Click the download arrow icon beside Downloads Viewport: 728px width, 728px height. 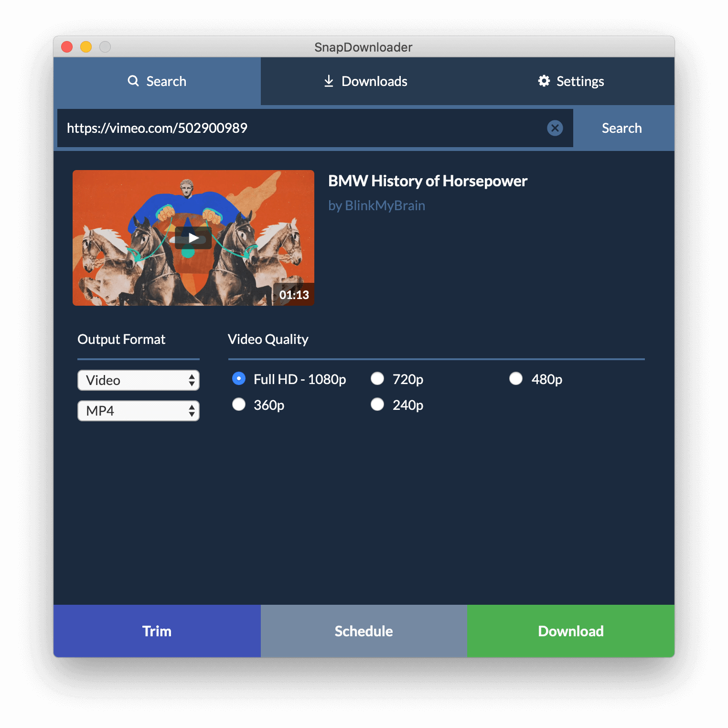328,81
